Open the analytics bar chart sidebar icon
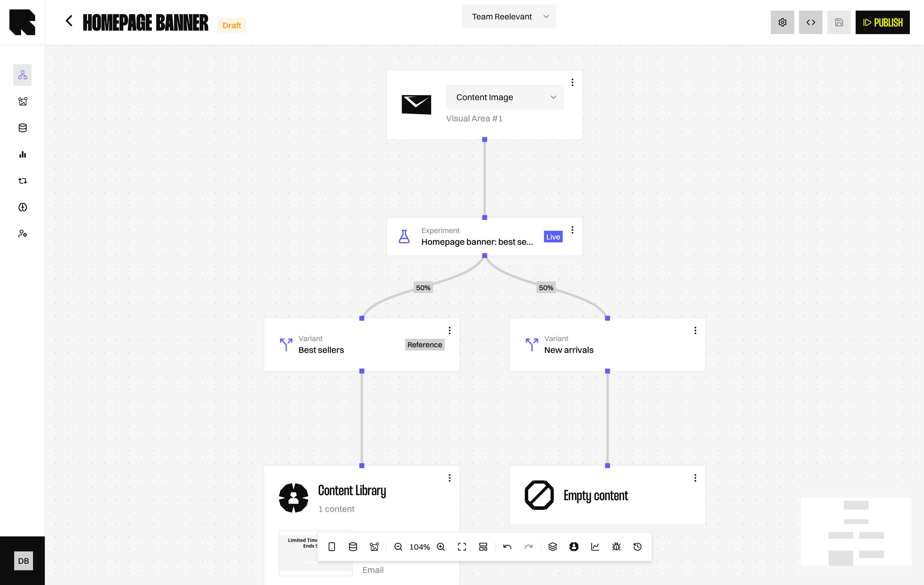Viewport: 924px width, 585px height. 23,154
